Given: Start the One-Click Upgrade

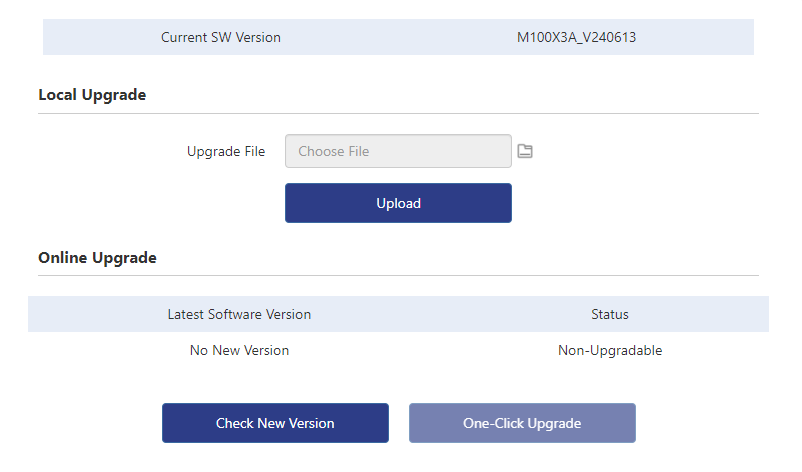Looking at the screenshot, I should point(522,423).
